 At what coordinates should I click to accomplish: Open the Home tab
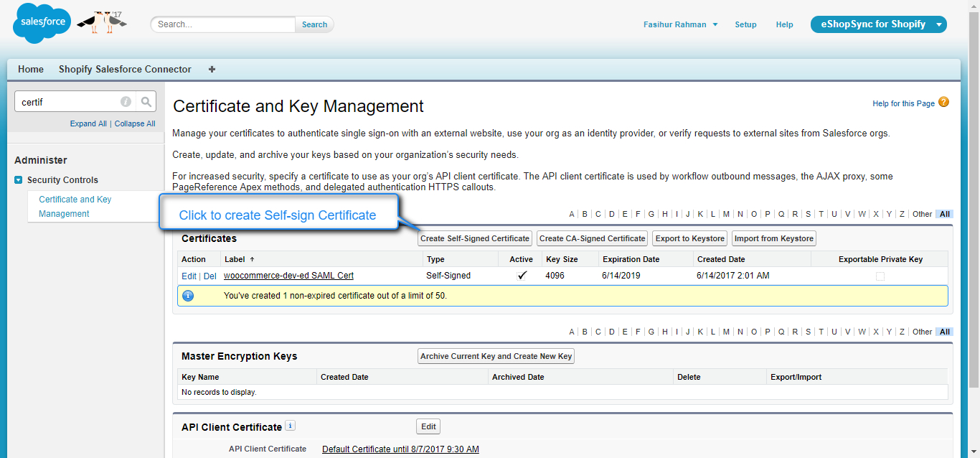coord(31,70)
